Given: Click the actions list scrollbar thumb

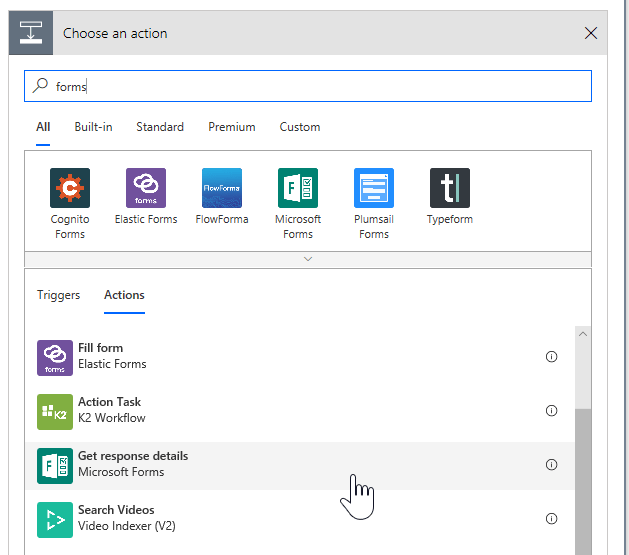Looking at the screenshot, I should pos(583,482).
